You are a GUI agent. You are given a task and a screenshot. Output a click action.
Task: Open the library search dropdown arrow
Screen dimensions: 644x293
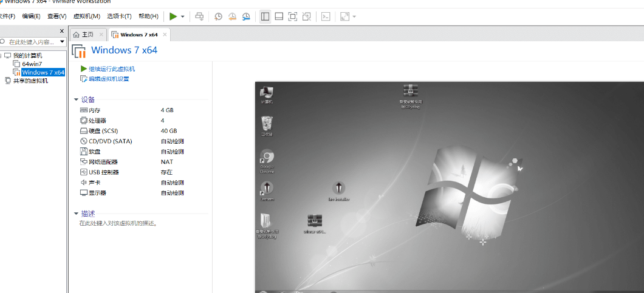[63, 41]
